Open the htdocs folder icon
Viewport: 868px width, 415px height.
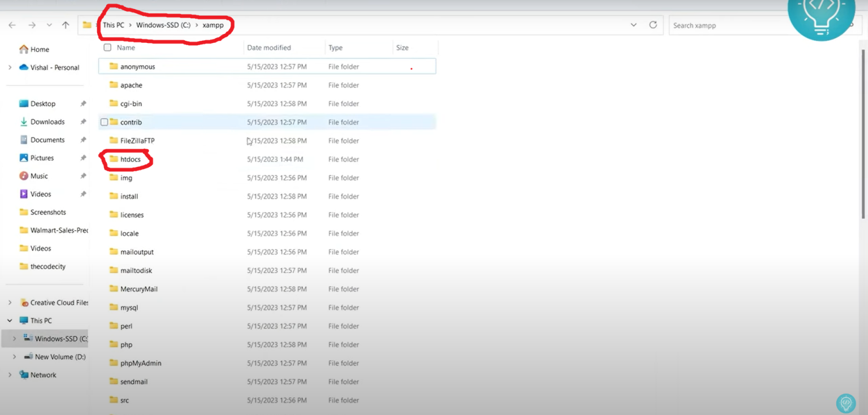[114, 159]
